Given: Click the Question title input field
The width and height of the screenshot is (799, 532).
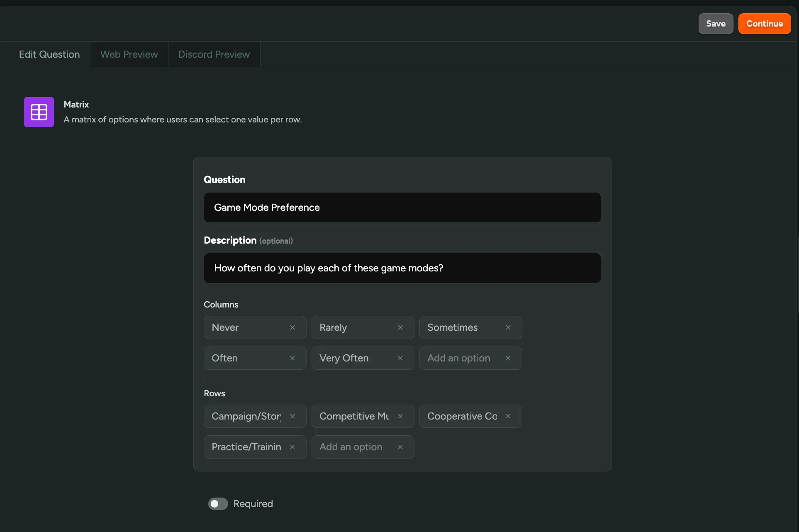Looking at the screenshot, I should [x=402, y=207].
